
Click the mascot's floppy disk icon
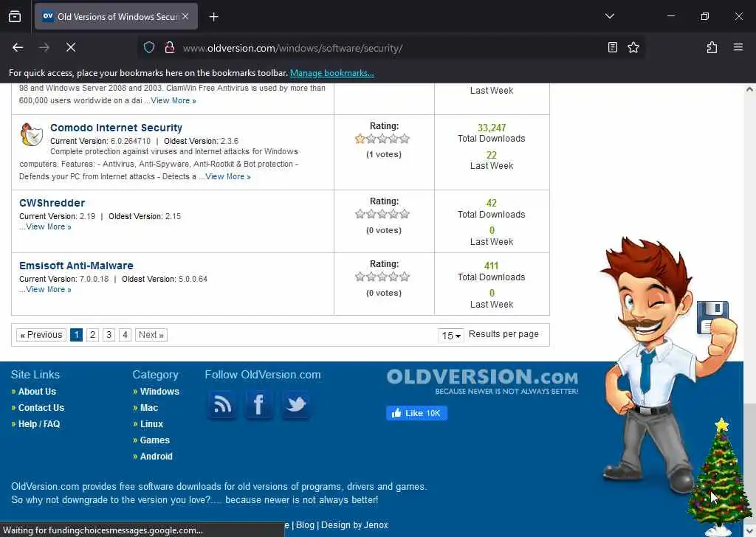pyautogui.click(x=712, y=317)
